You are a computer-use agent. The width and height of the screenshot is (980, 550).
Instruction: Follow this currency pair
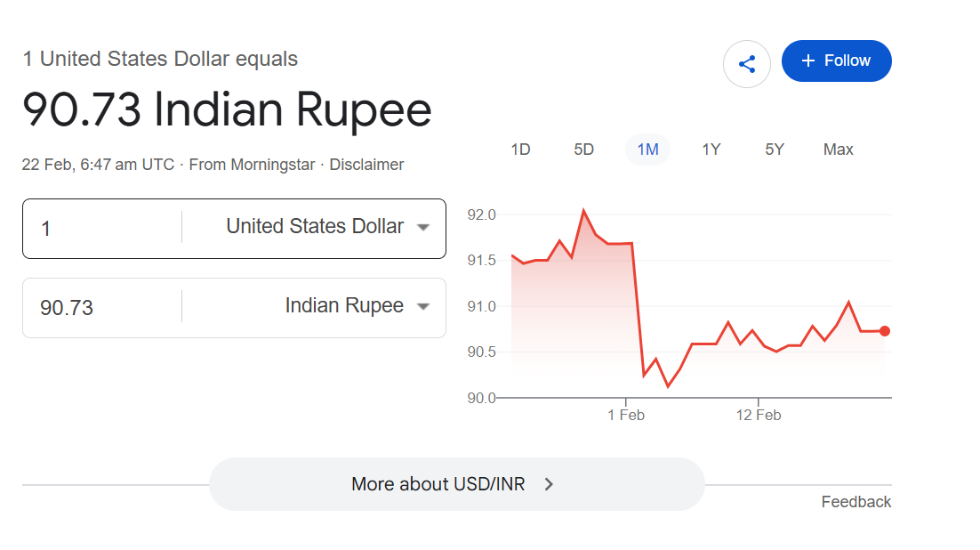[836, 61]
